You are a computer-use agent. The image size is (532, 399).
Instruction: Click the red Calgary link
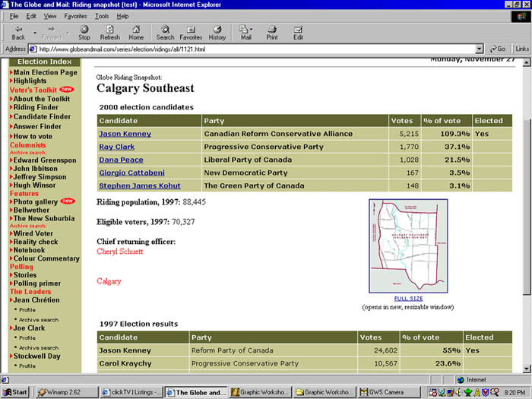click(109, 281)
